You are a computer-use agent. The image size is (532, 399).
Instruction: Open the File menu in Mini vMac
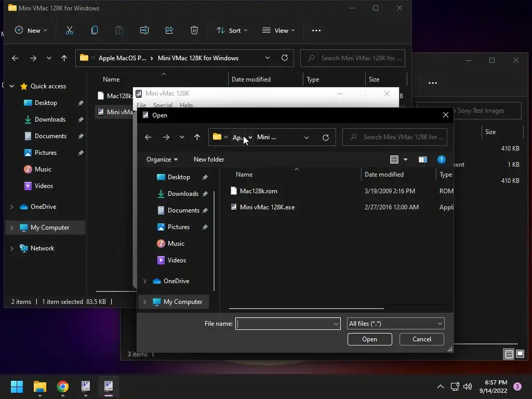[x=141, y=105]
